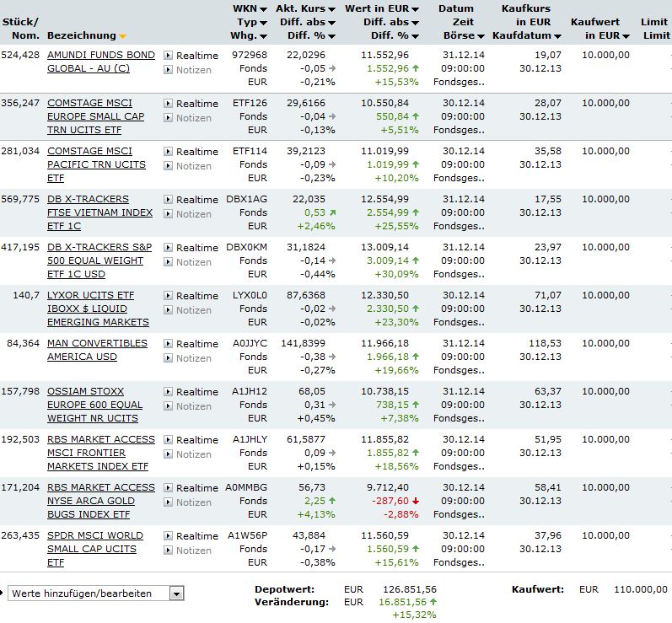Open DB X-TRACKERS S&P 500 EQUAL WEIGHT link
Screen dimensions: 672x623
click(x=99, y=260)
